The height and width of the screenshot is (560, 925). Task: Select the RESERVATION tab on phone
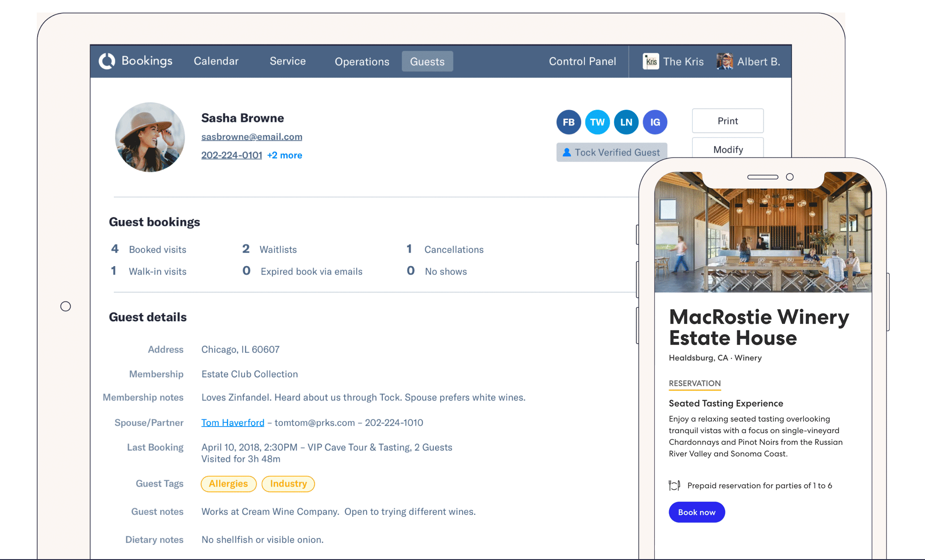tap(695, 383)
